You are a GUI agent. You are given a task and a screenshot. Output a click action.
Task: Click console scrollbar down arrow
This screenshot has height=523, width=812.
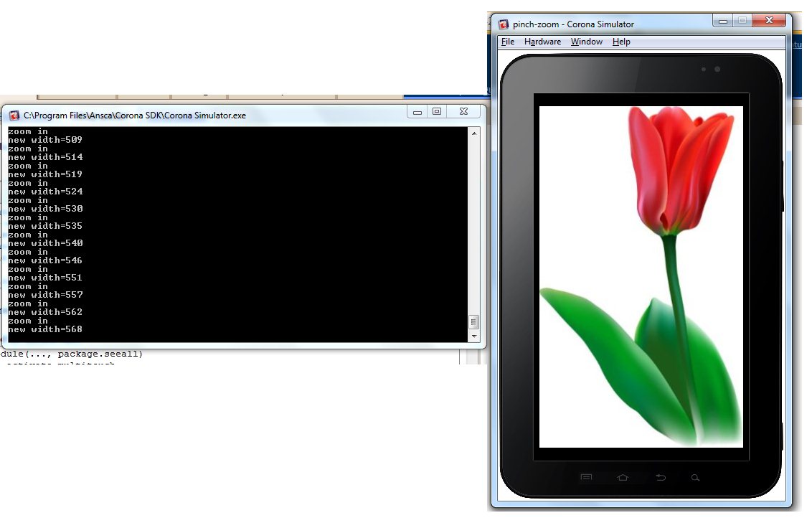coord(474,336)
